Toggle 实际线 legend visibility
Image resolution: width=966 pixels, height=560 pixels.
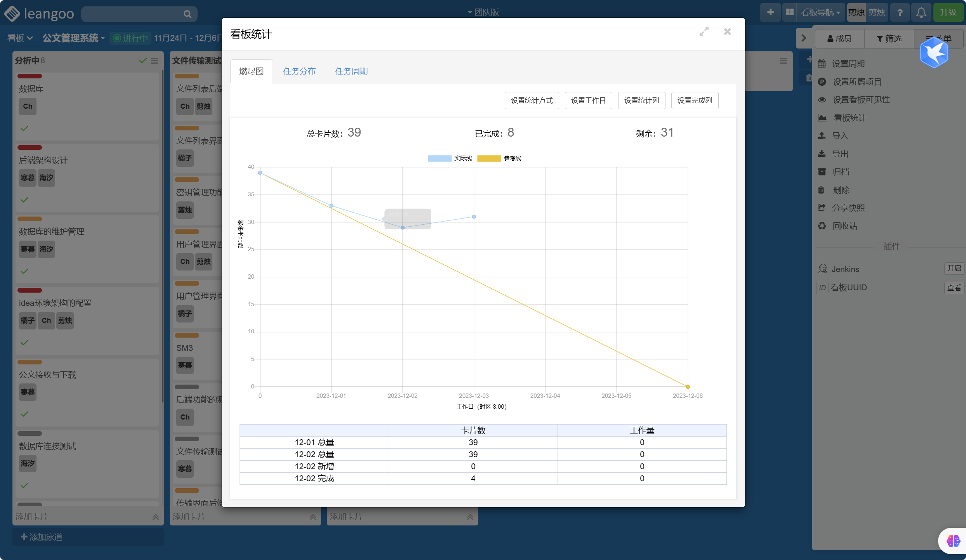tap(439, 158)
